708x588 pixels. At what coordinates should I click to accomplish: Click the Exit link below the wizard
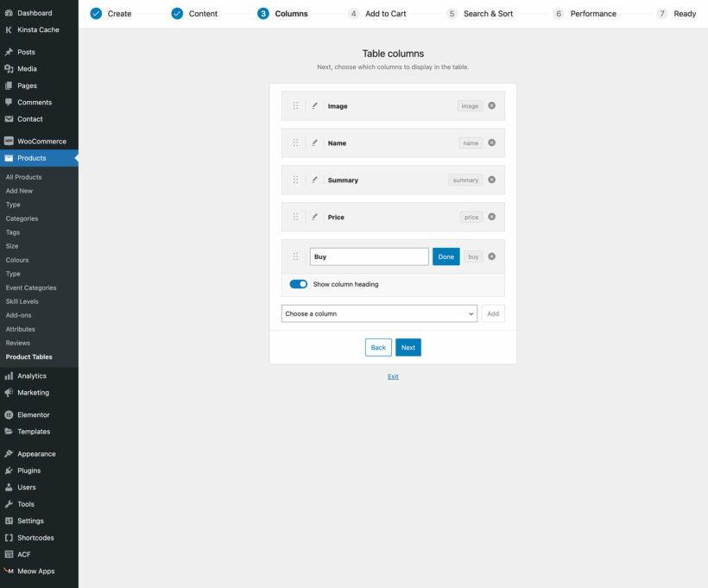[x=393, y=376]
